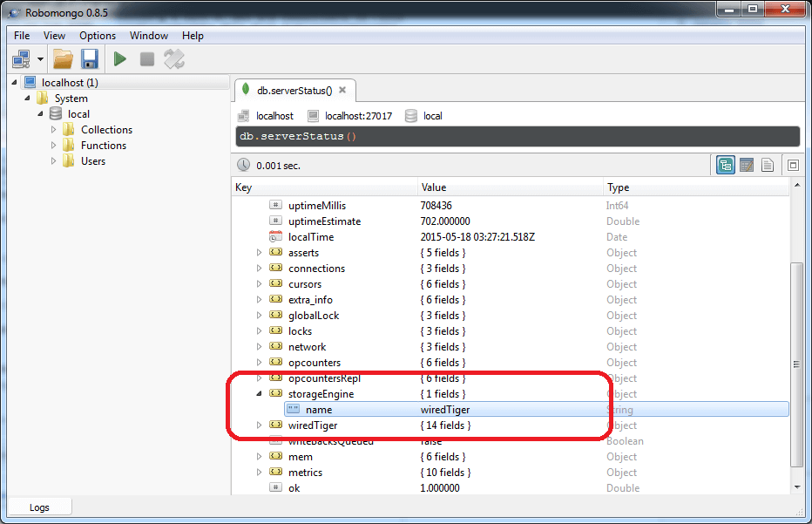Click the value 708436
Screen dimensions: 812x524
(436, 205)
